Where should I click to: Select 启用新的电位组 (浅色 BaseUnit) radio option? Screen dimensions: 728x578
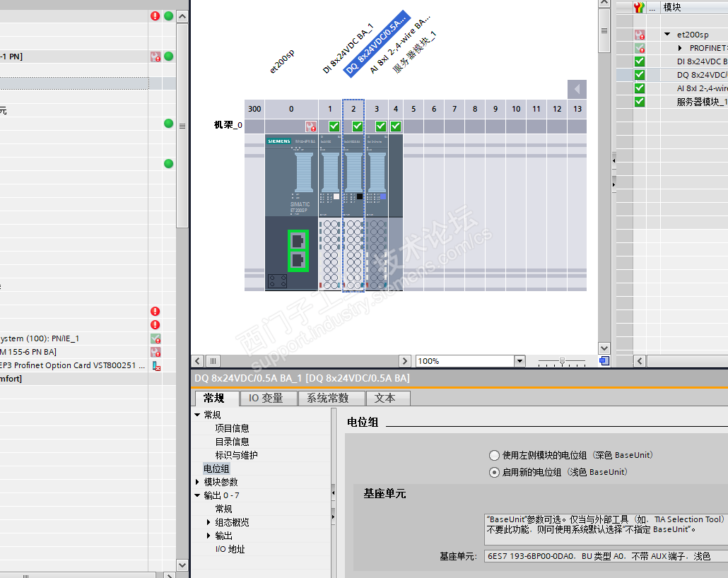tap(495, 472)
